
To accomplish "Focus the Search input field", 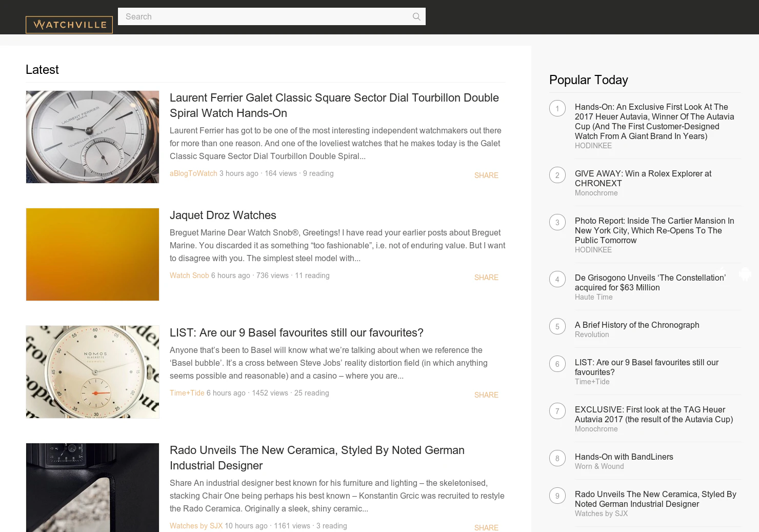I will [x=272, y=16].
